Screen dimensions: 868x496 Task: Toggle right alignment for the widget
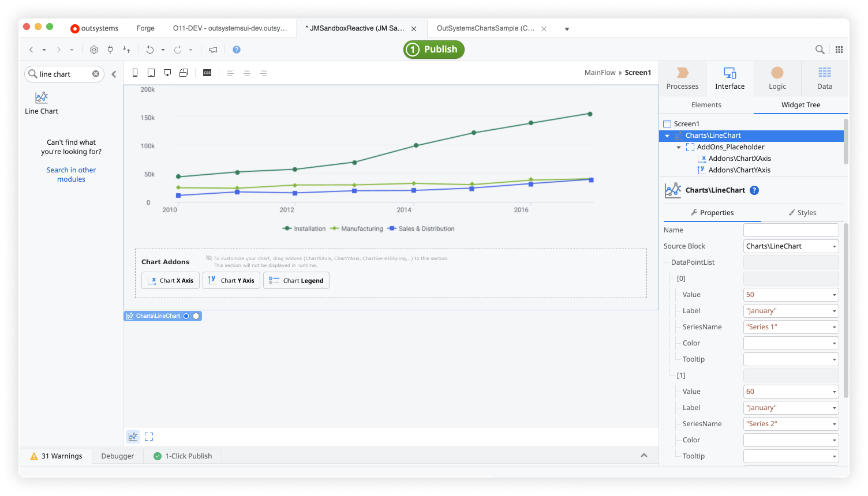pyautogui.click(x=263, y=72)
